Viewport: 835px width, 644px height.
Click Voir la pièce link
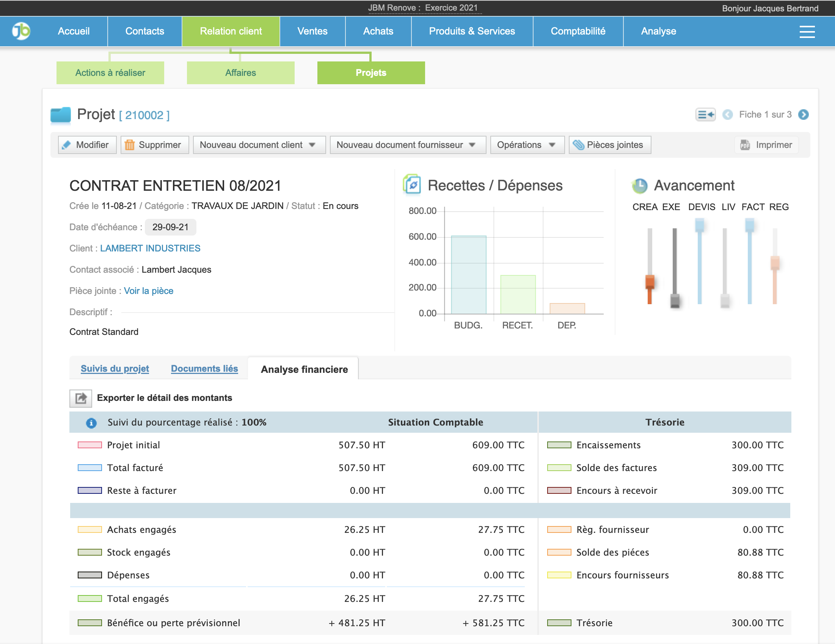149,291
